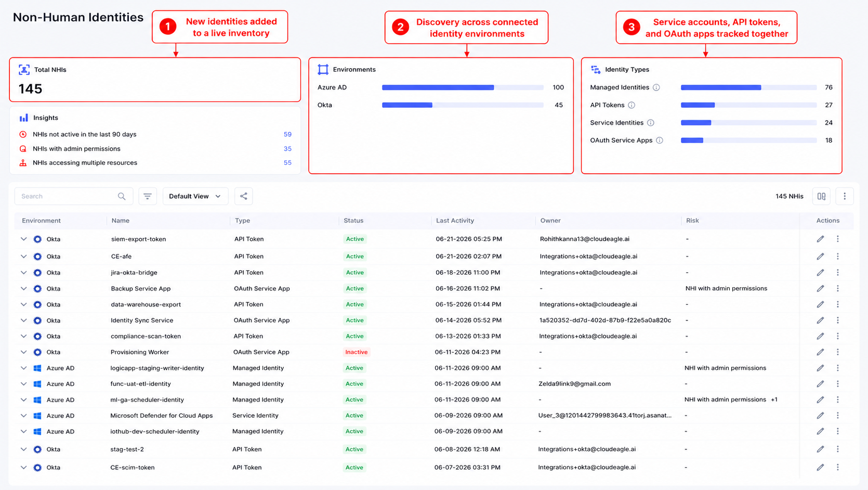
Task: Expand the func-uat-etl-identity row chevron
Action: [x=23, y=384]
